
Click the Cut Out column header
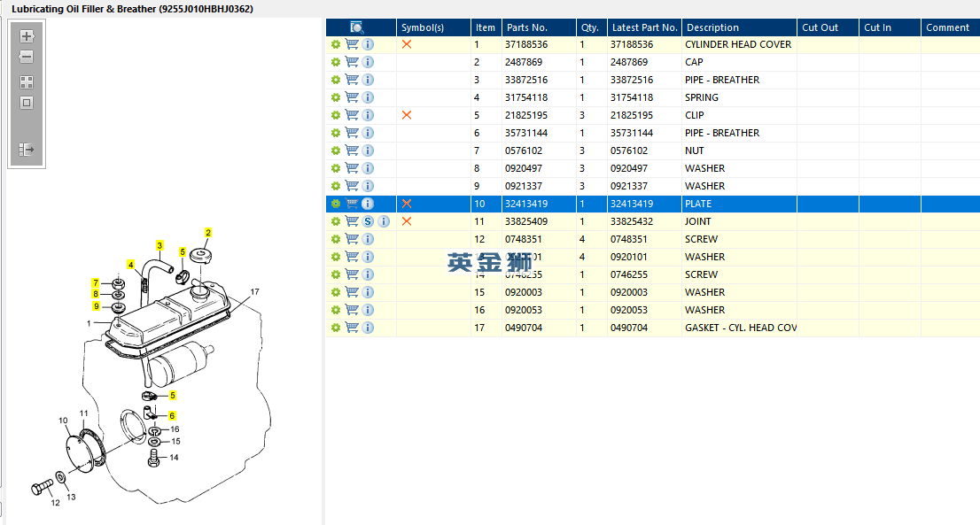click(x=828, y=27)
